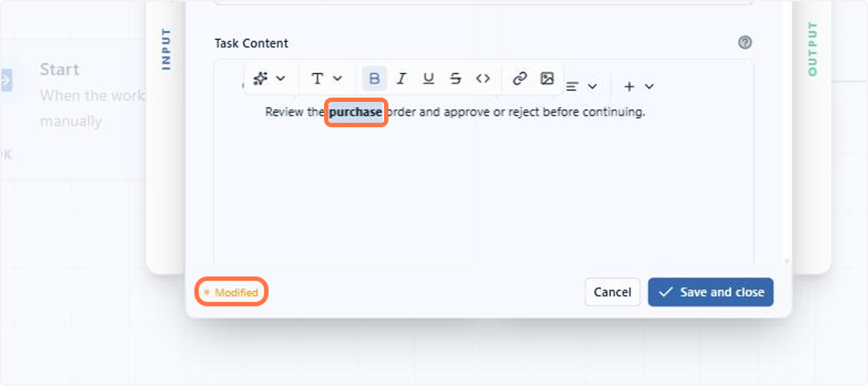Image resolution: width=868 pixels, height=386 pixels.
Task: Open the AI assistant sparkle menu
Action: point(269,78)
